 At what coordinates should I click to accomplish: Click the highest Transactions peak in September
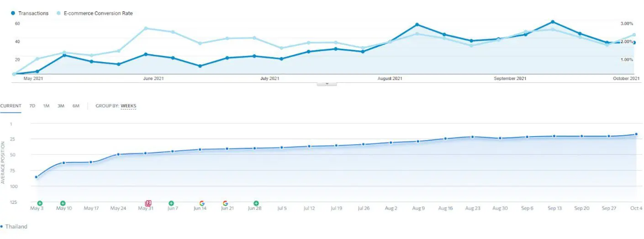coord(553,22)
